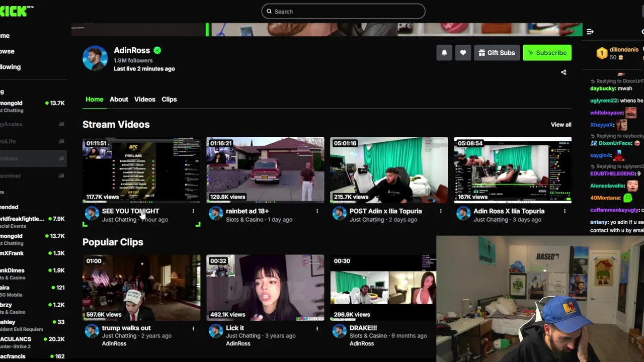Click EDUBTHELEGEND username in chat
This screenshot has height=362, width=644.
[612, 174]
